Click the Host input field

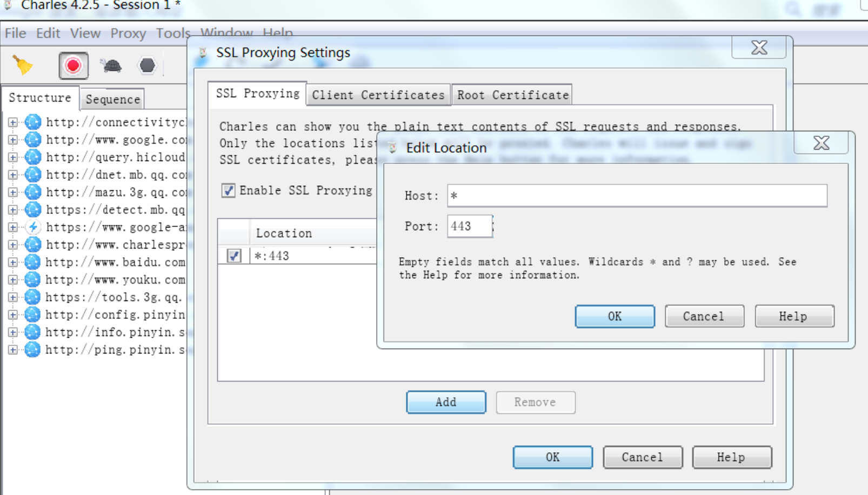click(x=637, y=196)
